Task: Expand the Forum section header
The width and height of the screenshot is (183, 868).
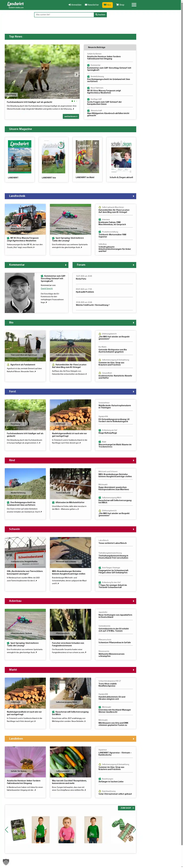Action: click(x=104, y=265)
